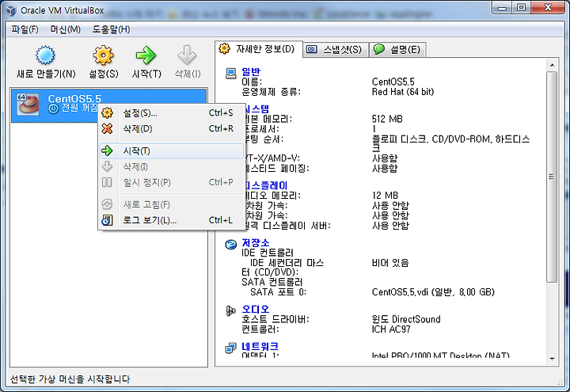Image resolution: width=570 pixels, height=392 pixels.
Task: Switch to the 자세한 정보(D) tab
Action: [258, 49]
